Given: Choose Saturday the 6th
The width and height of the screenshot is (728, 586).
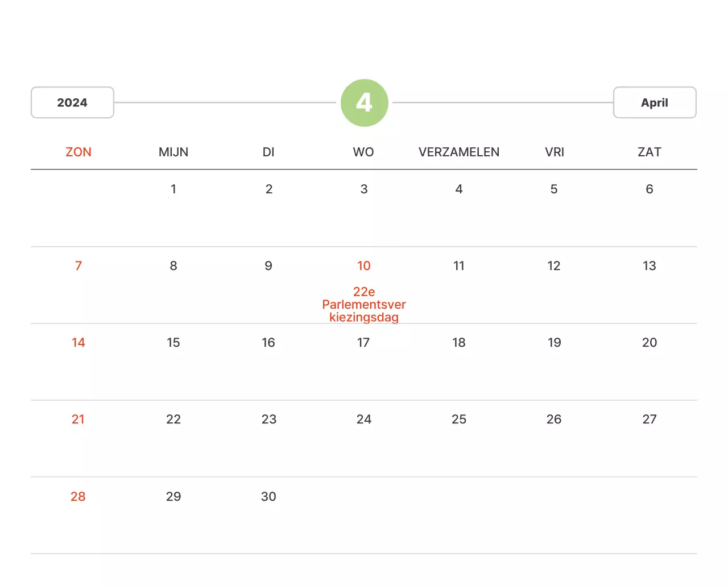Looking at the screenshot, I should pyautogui.click(x=650, y=189).
